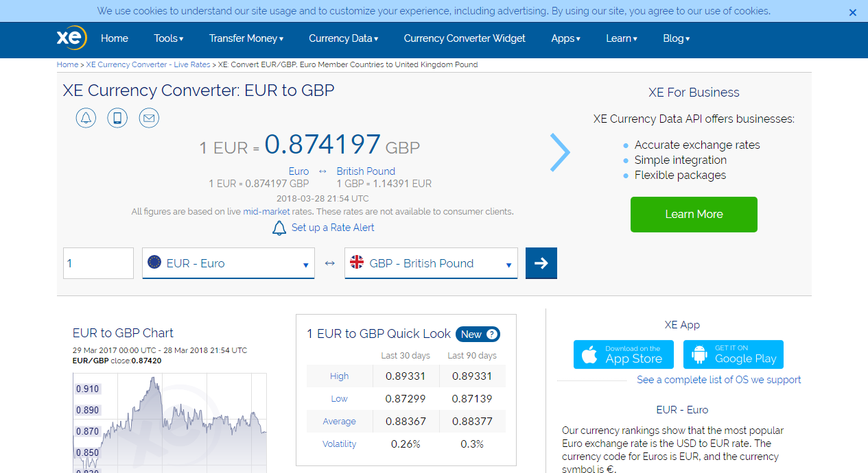Click the large right chevron arrow
Viewport: 868px width, 473px height.
[560, 152]
